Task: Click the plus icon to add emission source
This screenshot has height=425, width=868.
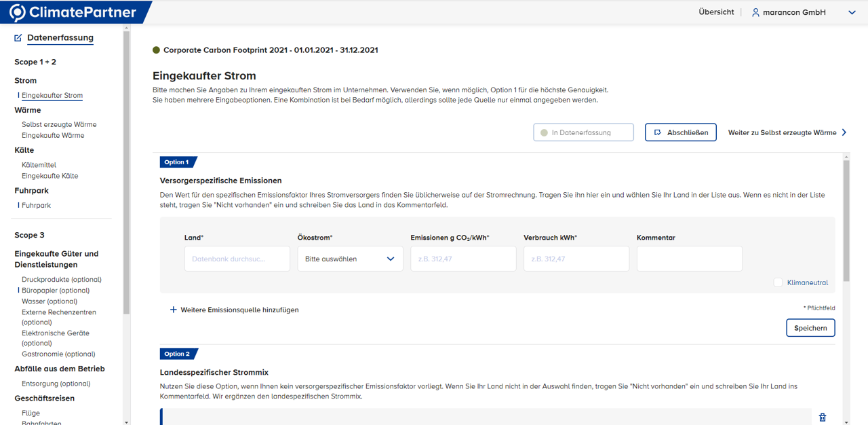Action: pos(174,310)
